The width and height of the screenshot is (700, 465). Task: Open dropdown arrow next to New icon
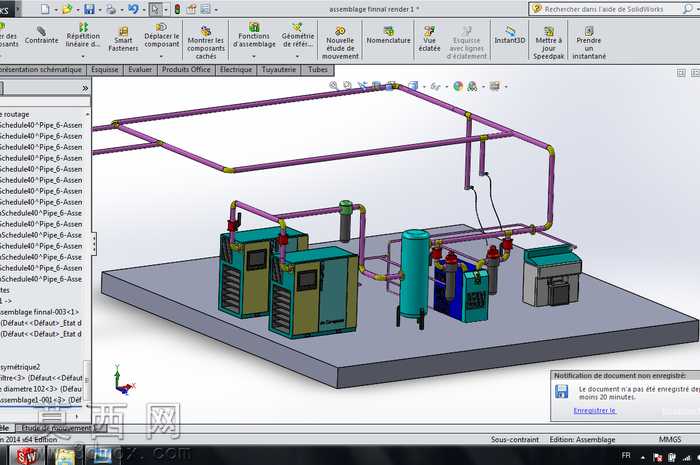coord(56,9)
